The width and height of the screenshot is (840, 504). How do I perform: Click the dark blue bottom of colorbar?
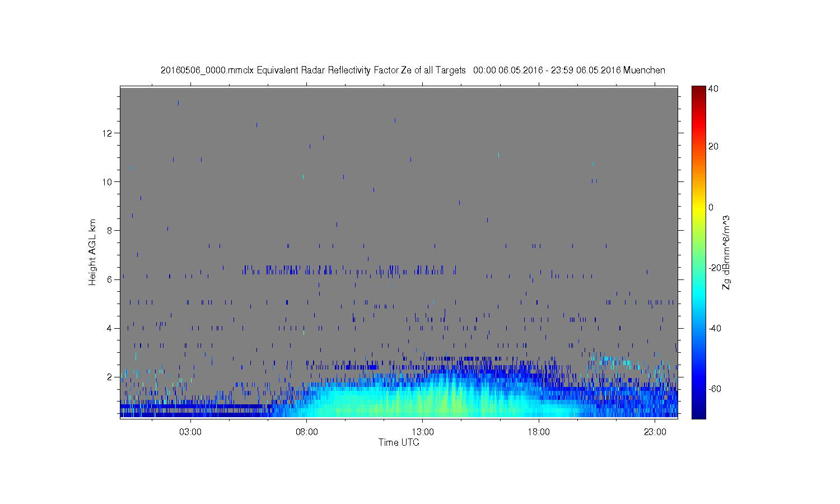coord(698,413)
